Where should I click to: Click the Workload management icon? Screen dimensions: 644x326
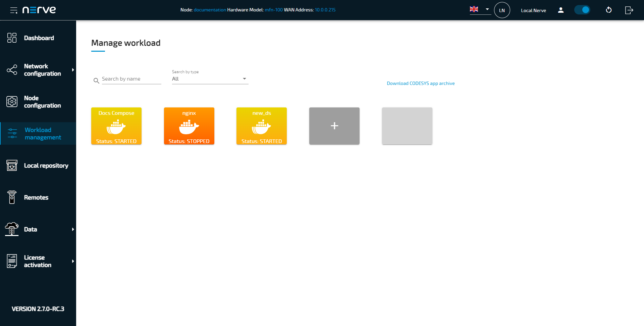pyautogui.click(x=12, y=133)
